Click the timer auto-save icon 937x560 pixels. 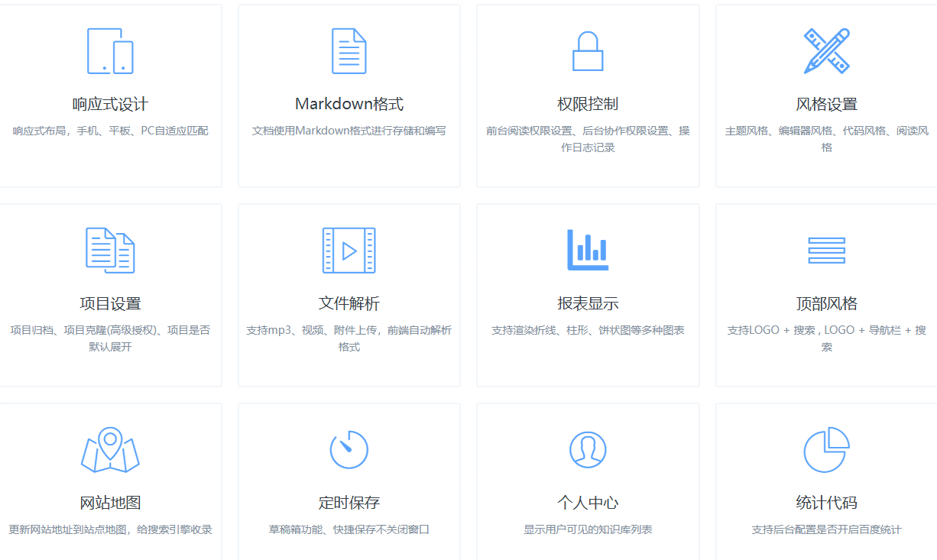349,449
